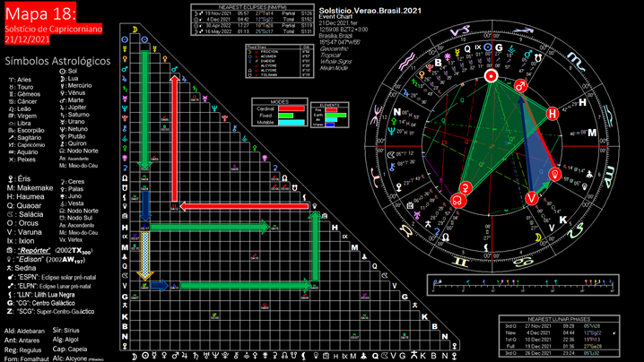The width and height of the screenshot is (644, 362).
Task: Click the red Cardinal mode bar
Action: (292, 108)
